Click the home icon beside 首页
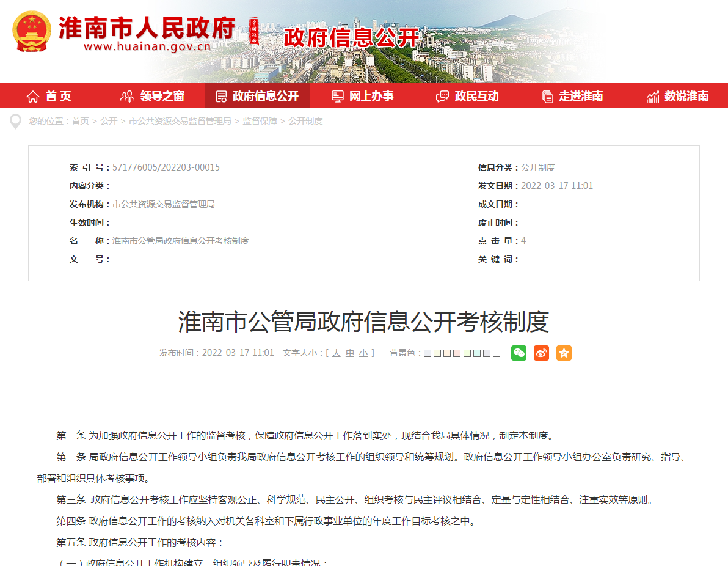Image resolution: width=728 pixels, height=566 pixels. tap(32, 95)
